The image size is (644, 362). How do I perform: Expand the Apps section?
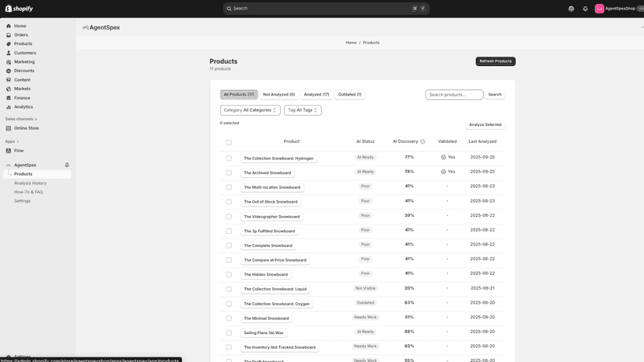coord(12,141)
